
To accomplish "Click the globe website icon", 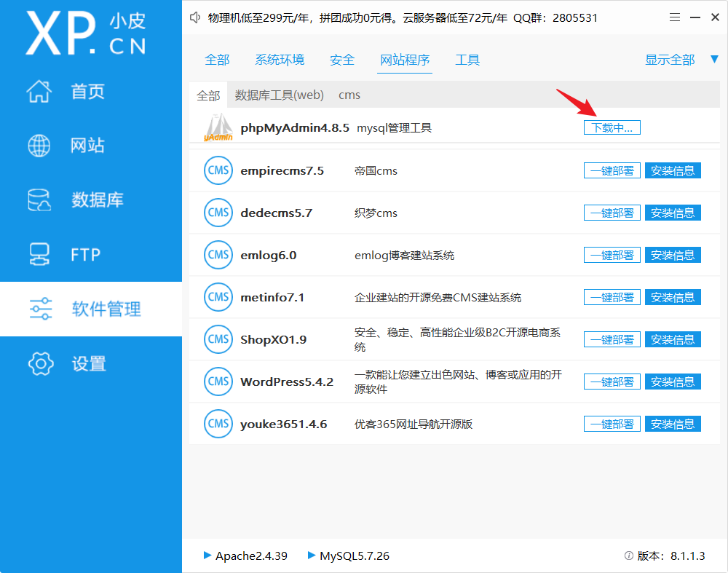I will 39,146.
